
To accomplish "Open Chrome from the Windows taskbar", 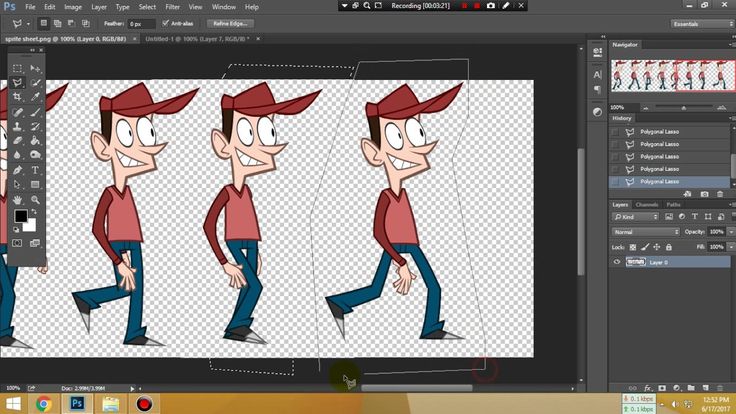I will click(x=44, y=404).
